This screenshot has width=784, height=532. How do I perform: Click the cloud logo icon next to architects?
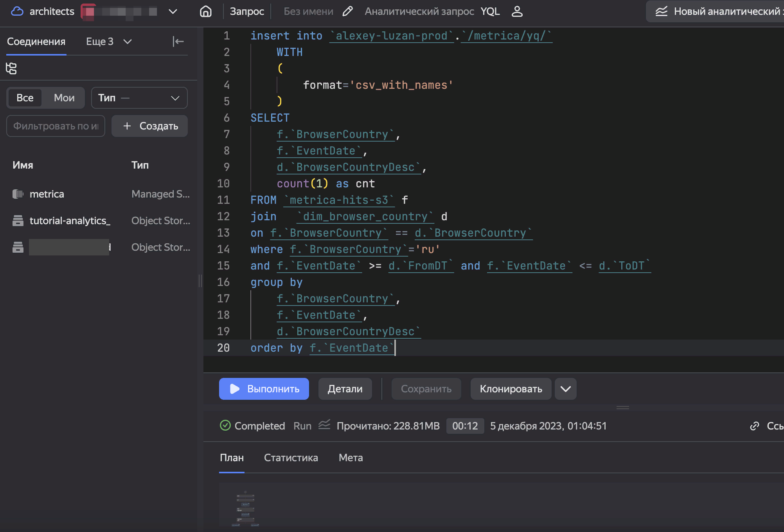pos(17,11)
